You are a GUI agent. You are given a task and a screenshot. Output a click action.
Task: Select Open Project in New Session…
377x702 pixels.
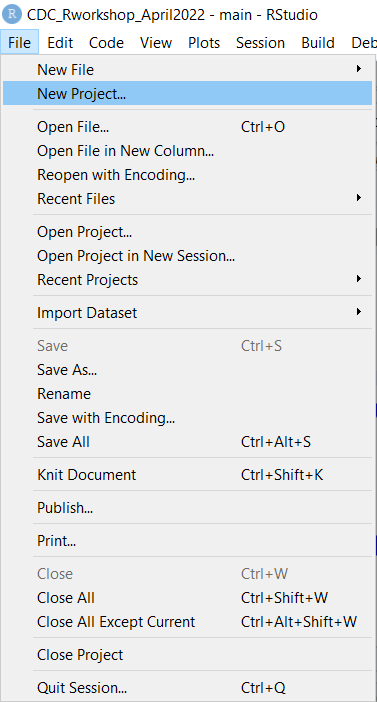click(x=188, y=256)
